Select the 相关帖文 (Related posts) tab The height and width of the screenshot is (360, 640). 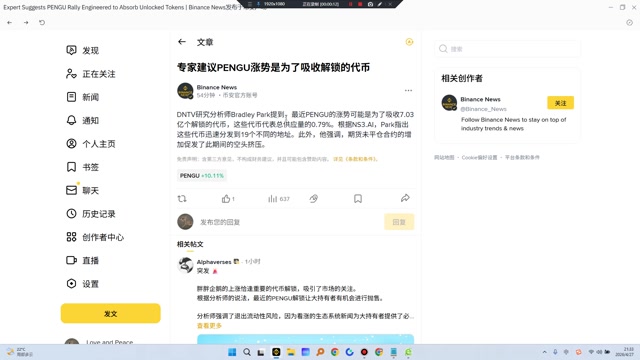(190, 244)
